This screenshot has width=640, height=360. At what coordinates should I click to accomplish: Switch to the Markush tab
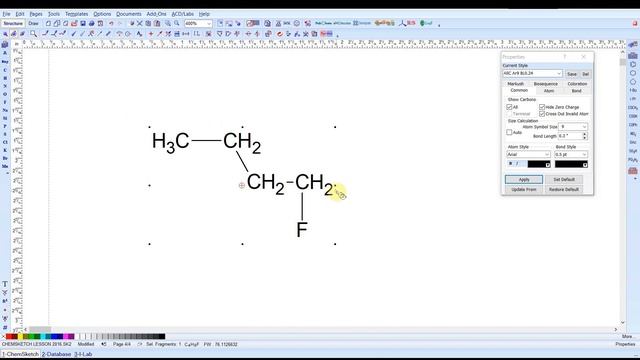pyautogui.click(x=516, y=84)
